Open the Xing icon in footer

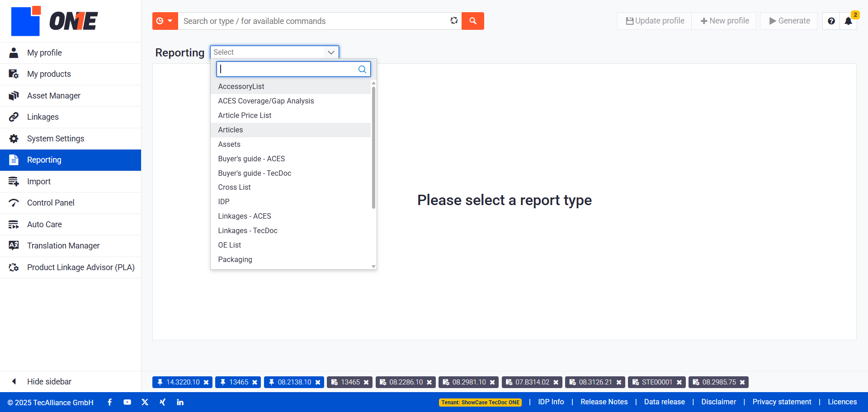[162, 402]
